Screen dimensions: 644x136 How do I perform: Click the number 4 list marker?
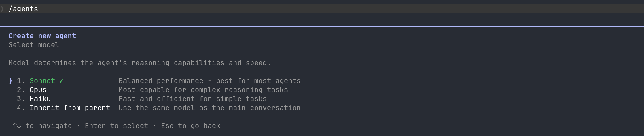tap(21, 108)
